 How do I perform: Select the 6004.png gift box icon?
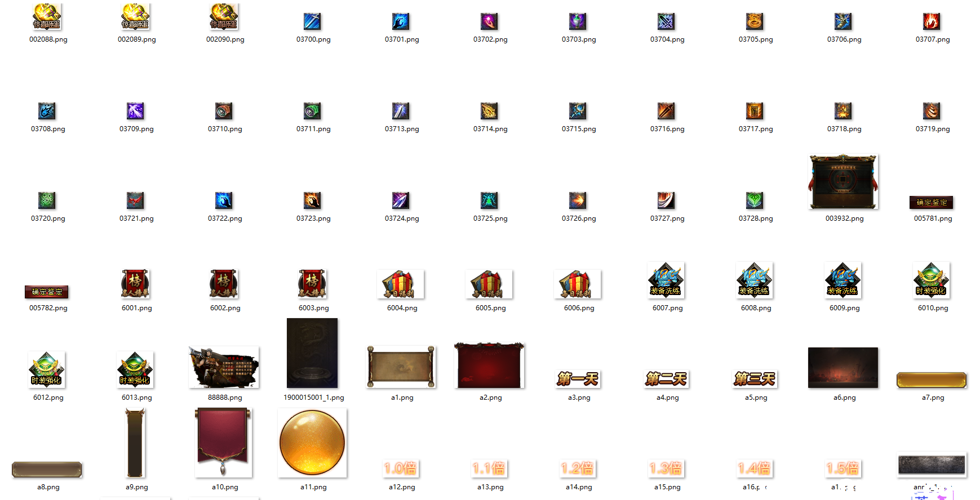coord(401,284)
